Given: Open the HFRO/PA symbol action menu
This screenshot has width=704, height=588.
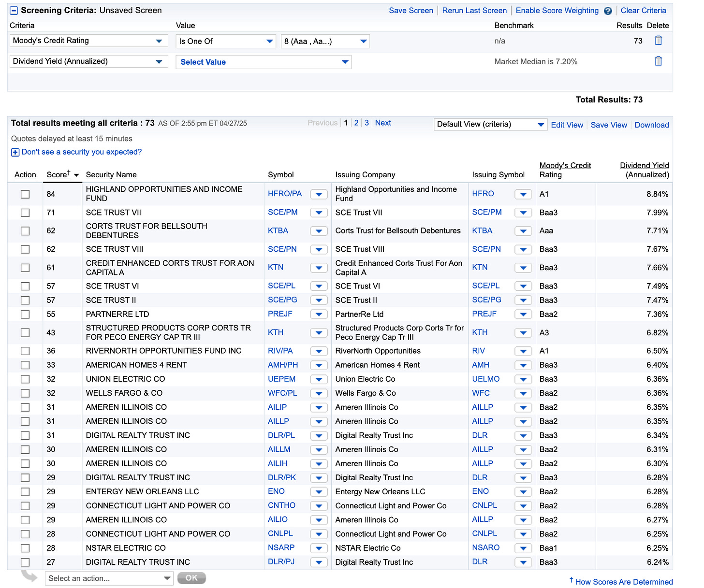Looking at the screenshot, I should (319, 194).
